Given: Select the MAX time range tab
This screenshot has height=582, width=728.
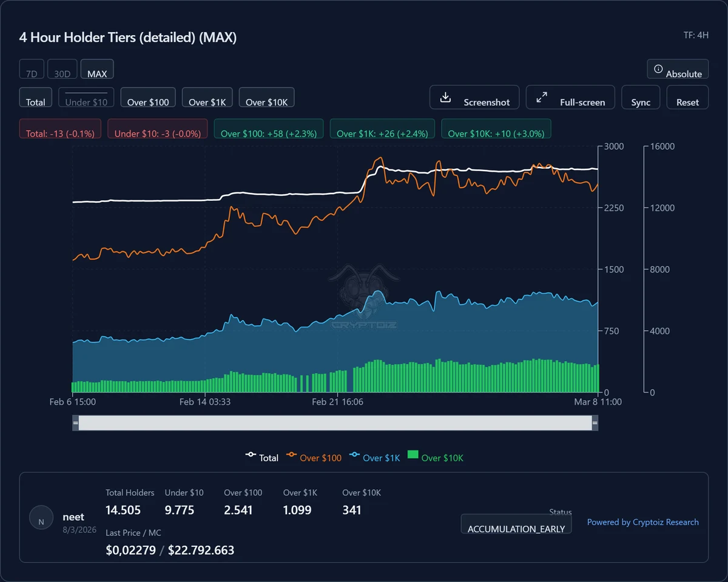Looking at the screenshot, I should [x=97, y=69].
